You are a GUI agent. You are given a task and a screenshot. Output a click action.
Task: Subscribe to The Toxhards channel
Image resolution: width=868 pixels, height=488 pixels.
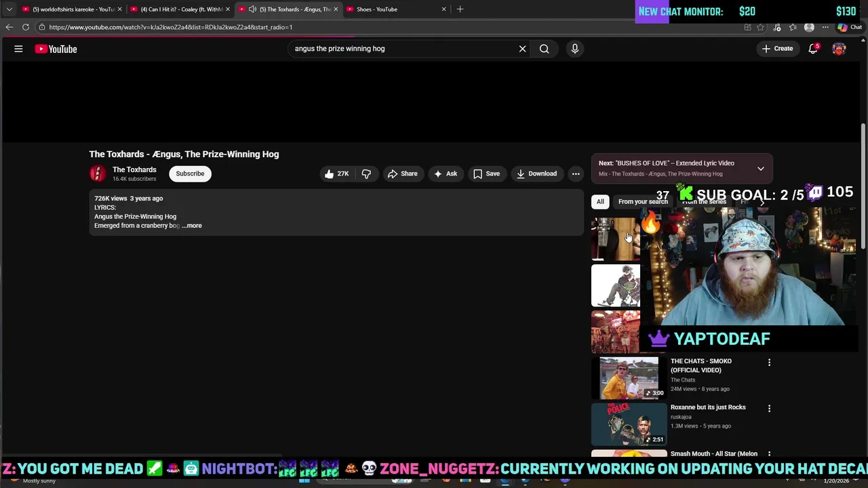190,174
